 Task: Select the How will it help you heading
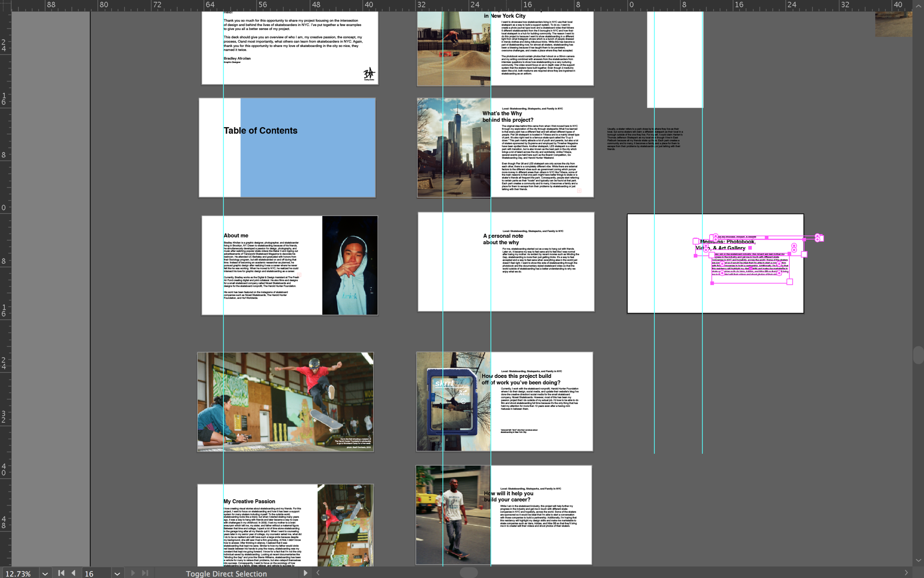(509, 496)
